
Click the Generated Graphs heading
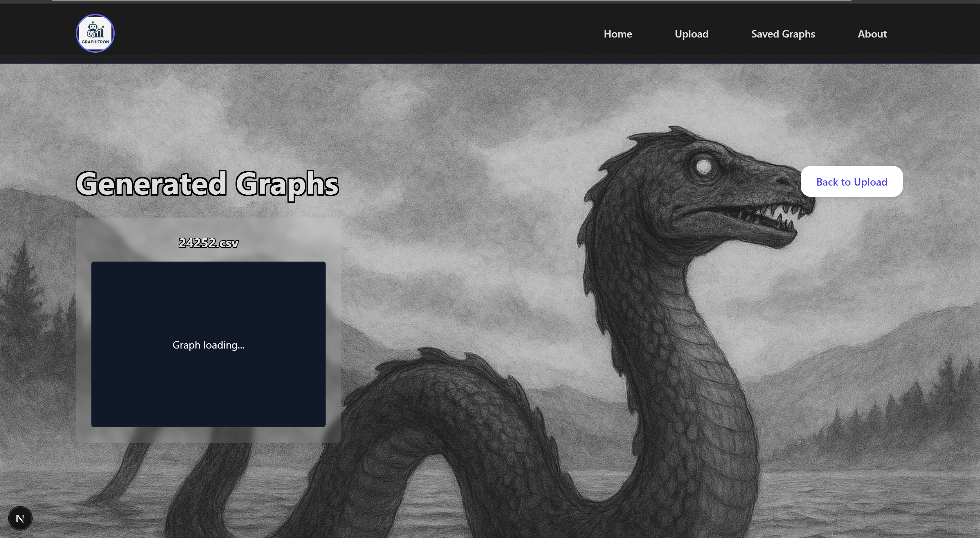207,184
